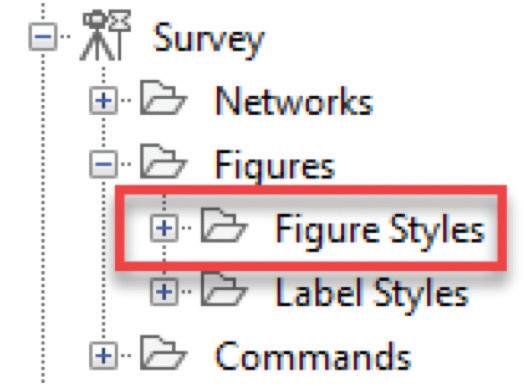Select the Figure Styles text label

tap(380, 230)
